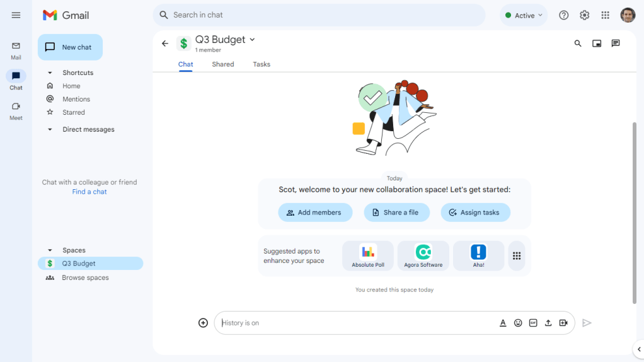
Task: Open the emoji picker in message box
Action: point(518,323)
